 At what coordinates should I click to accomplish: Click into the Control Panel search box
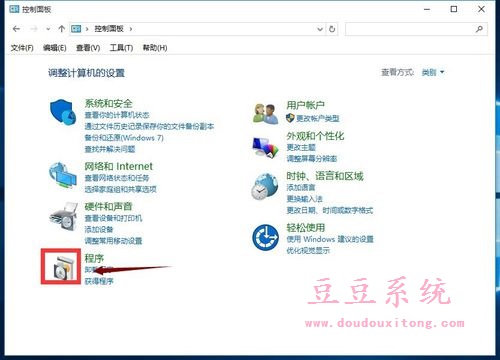(410, 29)
